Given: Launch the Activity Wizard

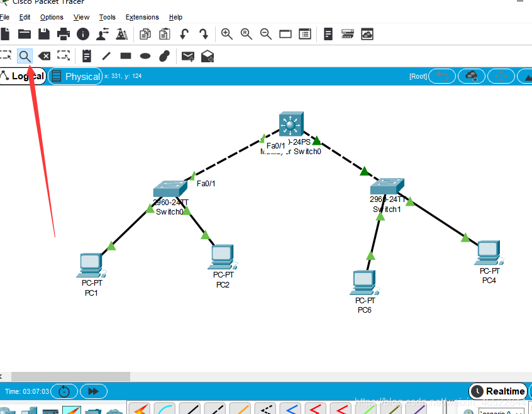Looking at the screenshot, I should click(x=121, y=34).
